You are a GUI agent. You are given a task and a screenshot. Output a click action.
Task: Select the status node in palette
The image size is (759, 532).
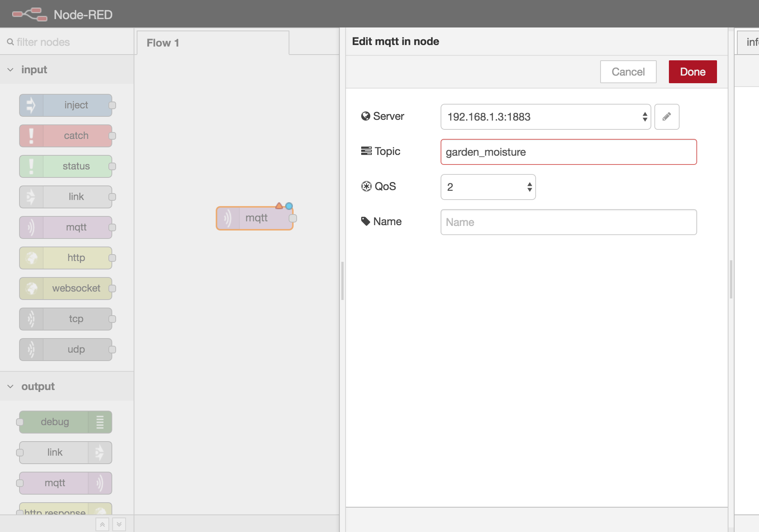[66, 166]
